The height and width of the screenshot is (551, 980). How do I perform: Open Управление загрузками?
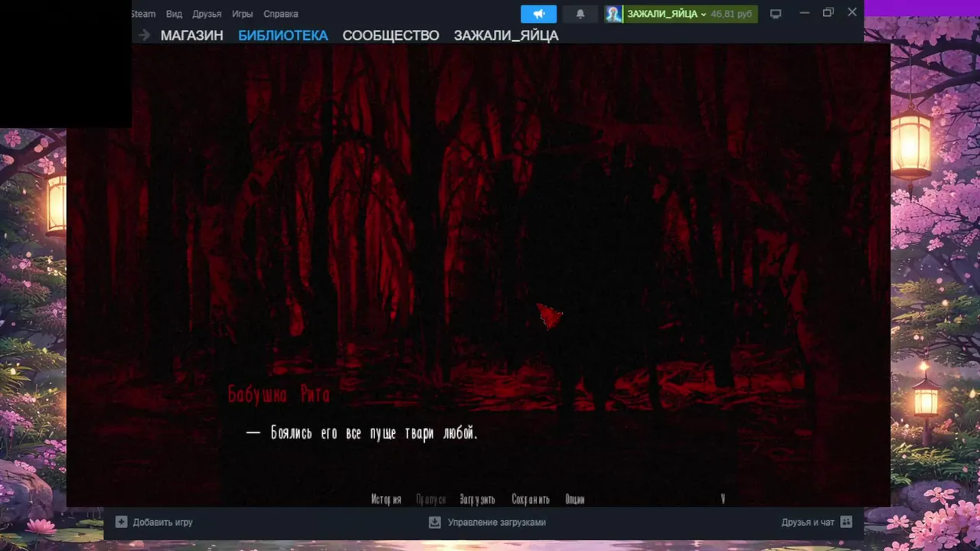tap(497, 522)
